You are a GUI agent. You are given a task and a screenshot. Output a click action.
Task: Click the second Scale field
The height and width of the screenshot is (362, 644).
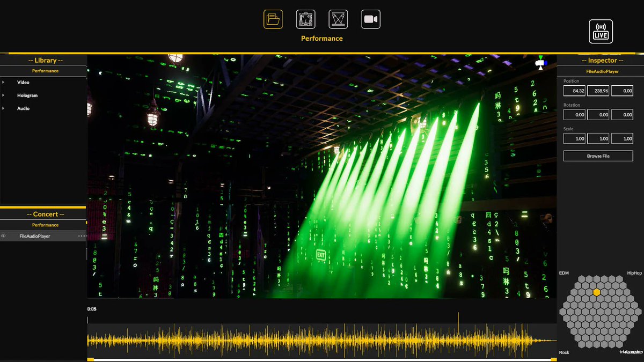598,138
